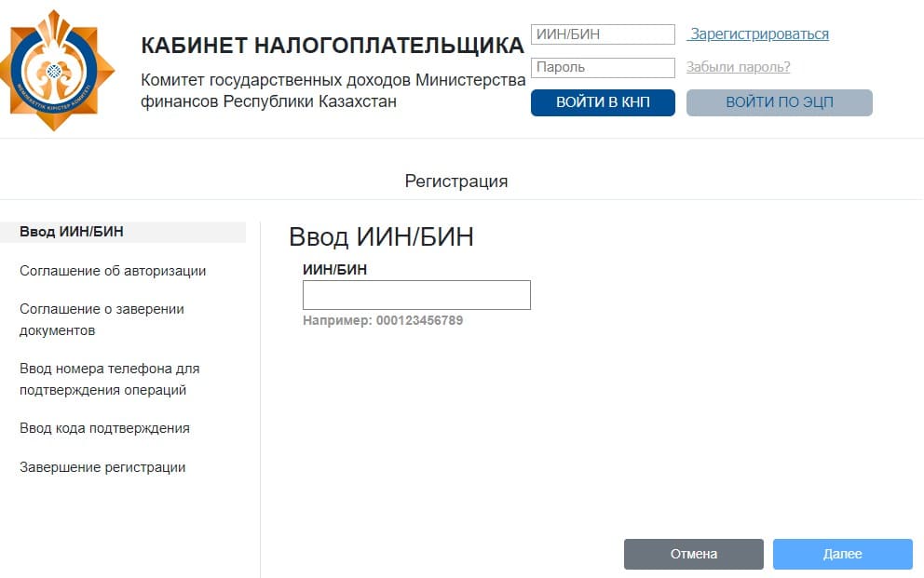This screenshot has width=924, height=578.
Task: Click the КАБИНЕТ НАЛОГОПЛАТЕЛЬЩИКА title heading
Action: coord(333,46)
